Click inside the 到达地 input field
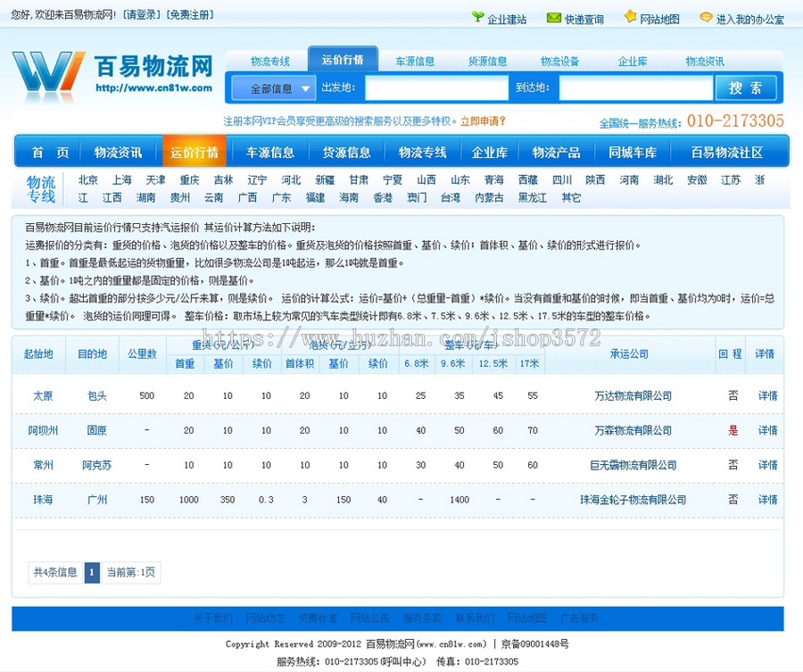The image size is (803, 672). click(x=635, y=87)
